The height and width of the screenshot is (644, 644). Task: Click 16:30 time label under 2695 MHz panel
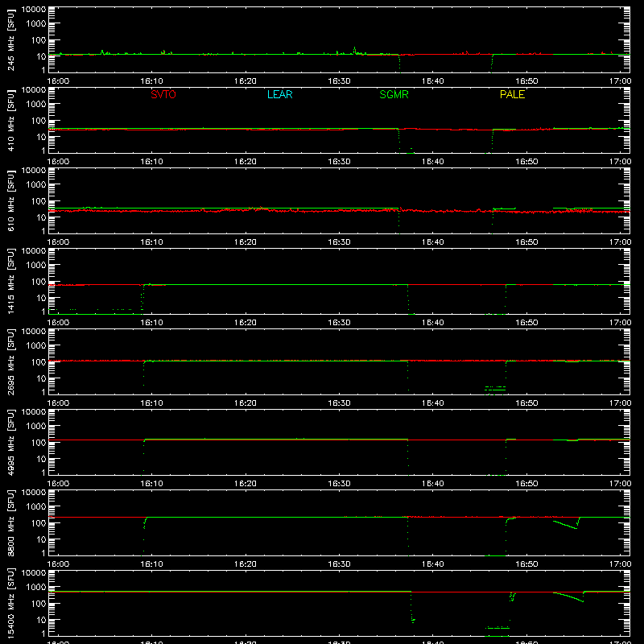[339, 403]
